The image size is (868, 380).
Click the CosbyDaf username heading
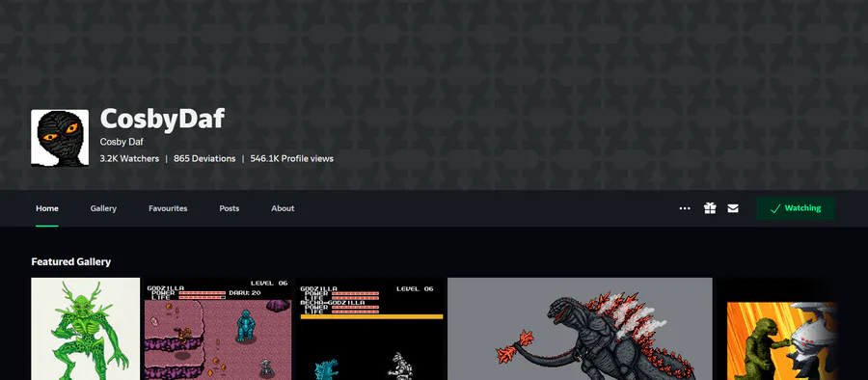coord(162,119)
